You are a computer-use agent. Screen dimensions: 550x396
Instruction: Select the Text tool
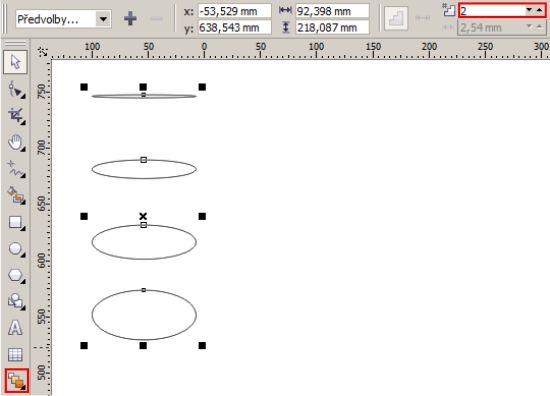(x=15, y=328)
